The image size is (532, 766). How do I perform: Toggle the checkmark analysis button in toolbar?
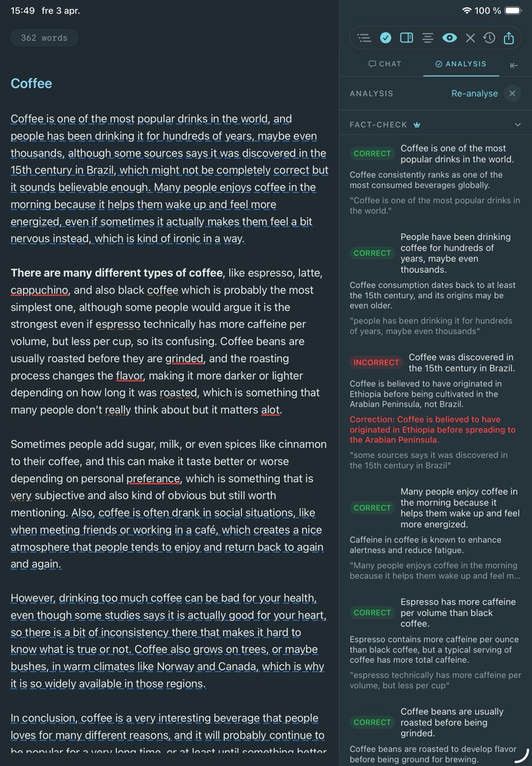click(x=385, y=38)
